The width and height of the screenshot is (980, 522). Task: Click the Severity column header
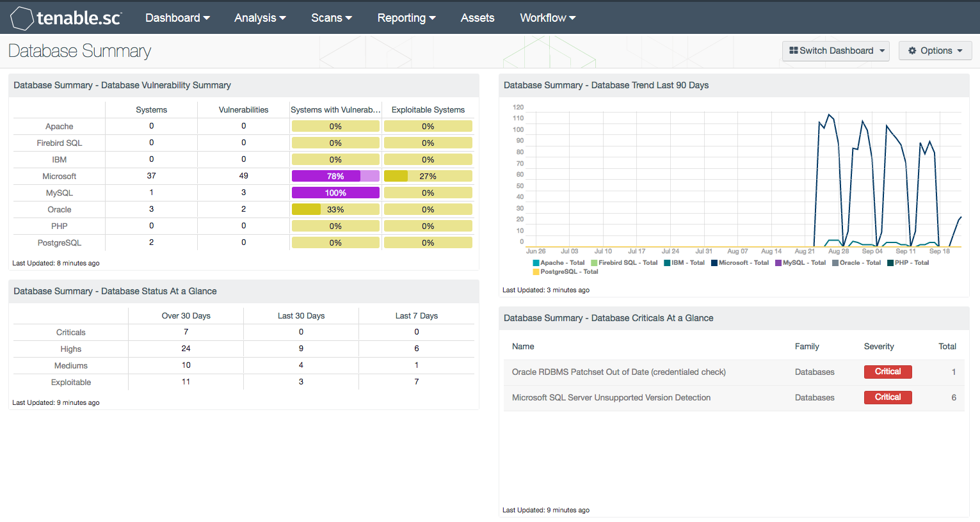879,346
